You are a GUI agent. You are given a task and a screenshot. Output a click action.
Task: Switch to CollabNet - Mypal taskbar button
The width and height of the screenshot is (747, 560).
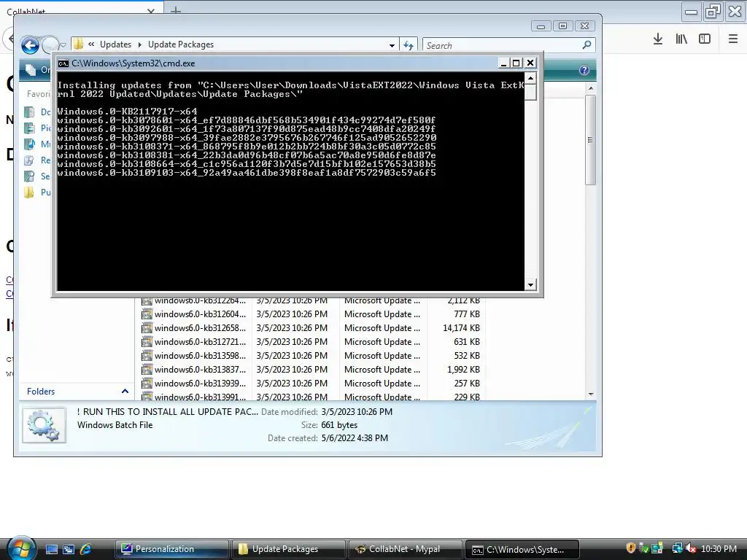coord(406,549)
